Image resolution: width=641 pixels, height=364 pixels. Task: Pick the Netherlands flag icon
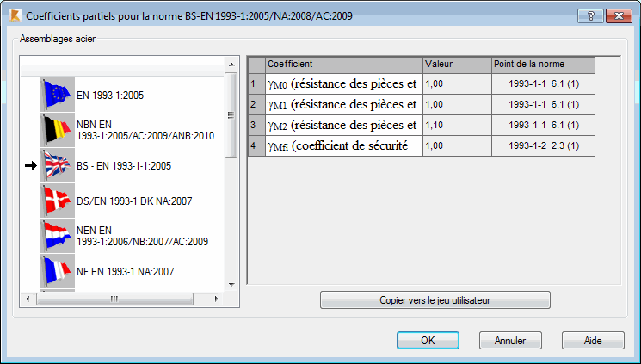(58, 236)
